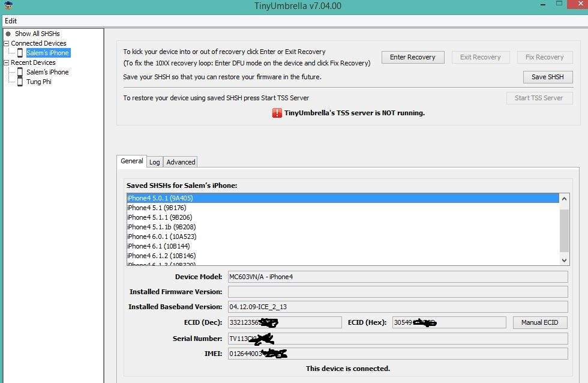Click the Manual ECID button

click(x=539, y=322)
